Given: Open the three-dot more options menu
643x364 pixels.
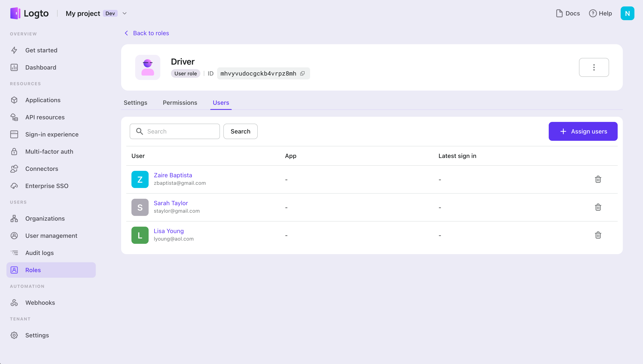Looking at the screenshot, I should [x=594, y=67].
